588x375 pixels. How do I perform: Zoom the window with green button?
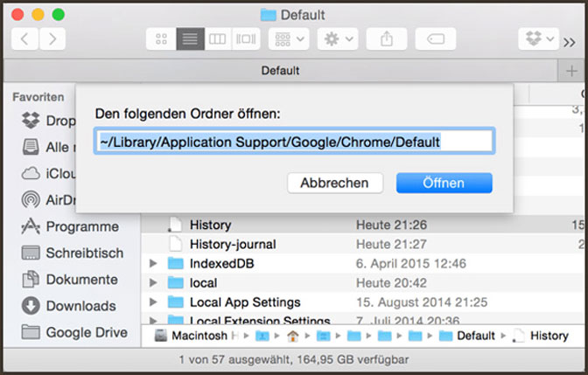tap(58, 15)
